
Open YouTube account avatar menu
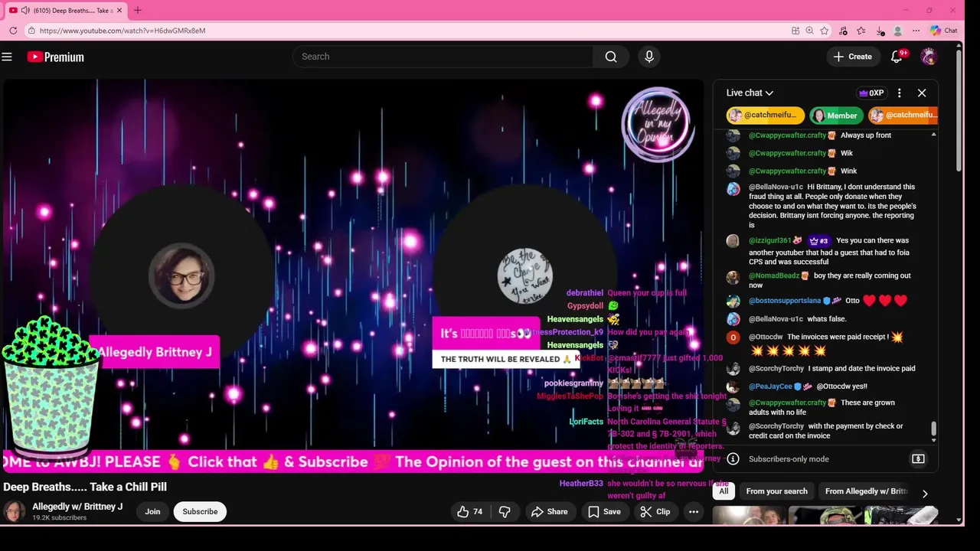point(929,57)
